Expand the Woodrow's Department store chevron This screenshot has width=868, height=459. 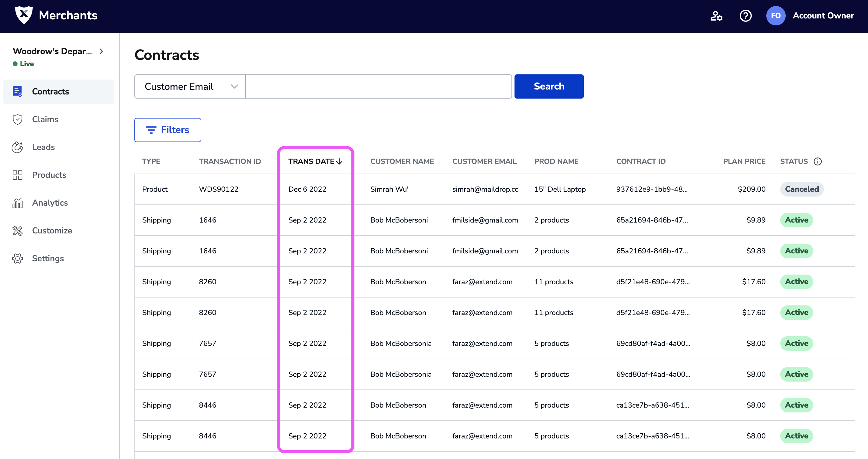[x=101, y=51]
